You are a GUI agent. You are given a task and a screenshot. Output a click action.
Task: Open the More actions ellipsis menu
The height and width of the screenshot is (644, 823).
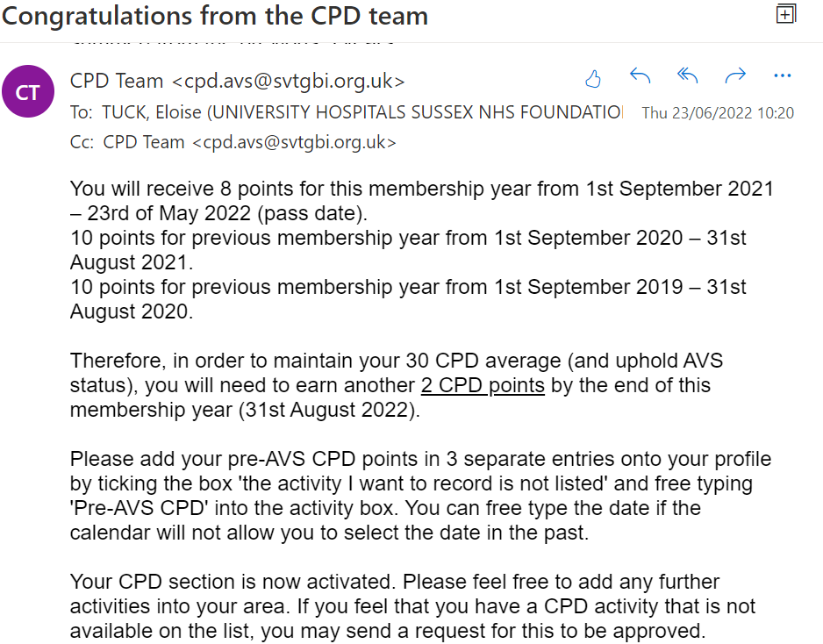click(783, 77)
